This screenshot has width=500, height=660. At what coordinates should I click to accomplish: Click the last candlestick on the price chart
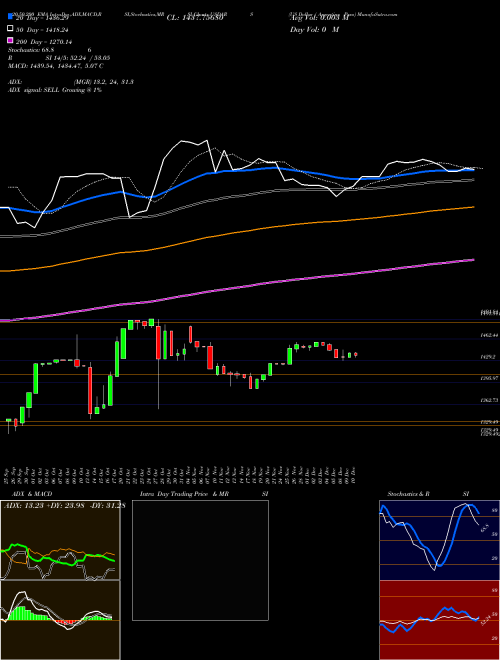click(x=356, y=355)
